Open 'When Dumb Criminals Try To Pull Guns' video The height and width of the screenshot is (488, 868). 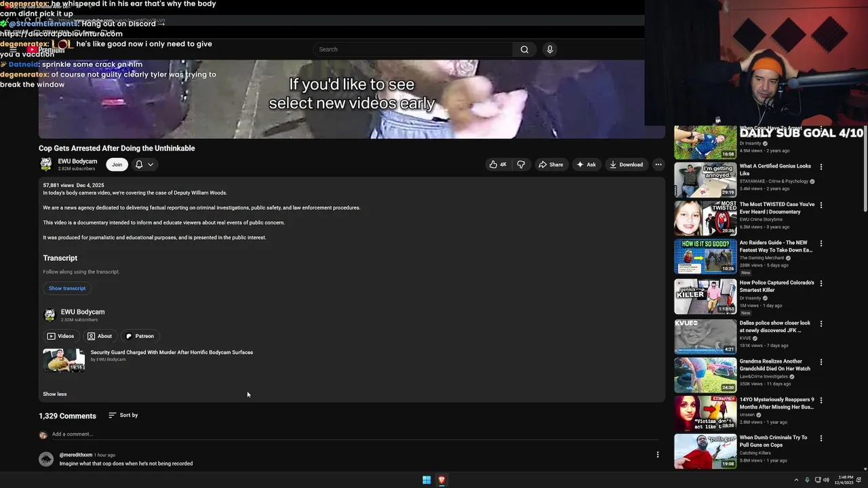tap(774, 441)
